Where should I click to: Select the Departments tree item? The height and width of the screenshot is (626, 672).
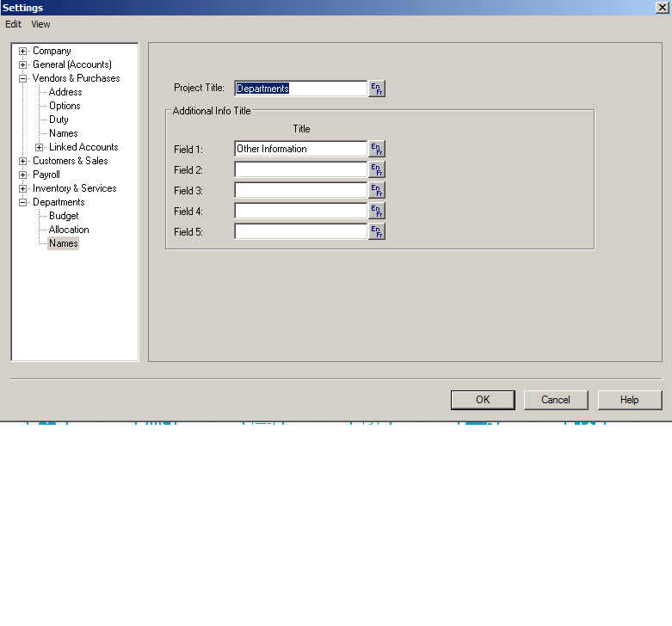tap(59, 202)
